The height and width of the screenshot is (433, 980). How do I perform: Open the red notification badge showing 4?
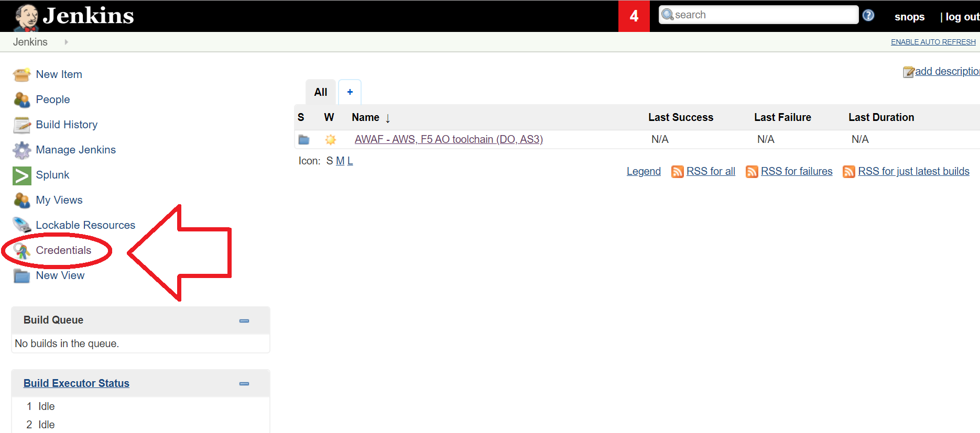click(634, 16)
